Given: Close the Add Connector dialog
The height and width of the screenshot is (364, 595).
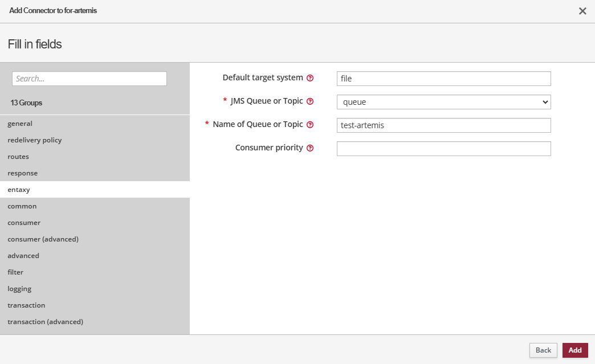Looking at the screenshot, I should coord(582,11).
